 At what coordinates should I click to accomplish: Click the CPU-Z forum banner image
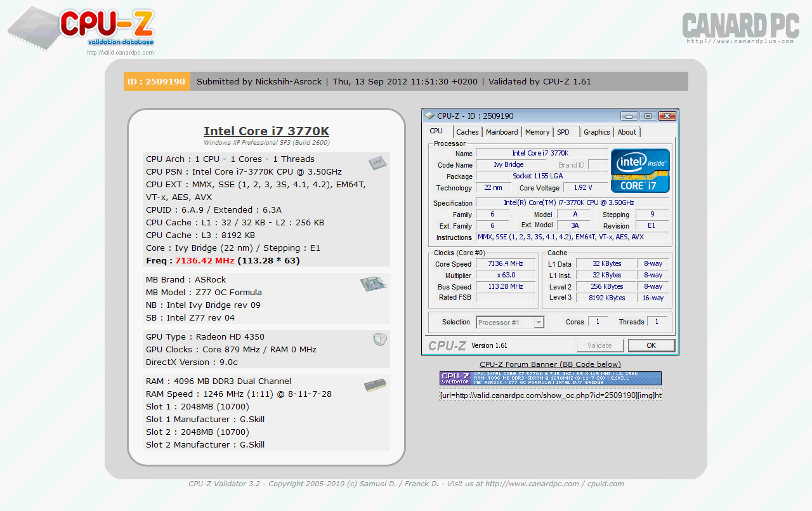551,378
